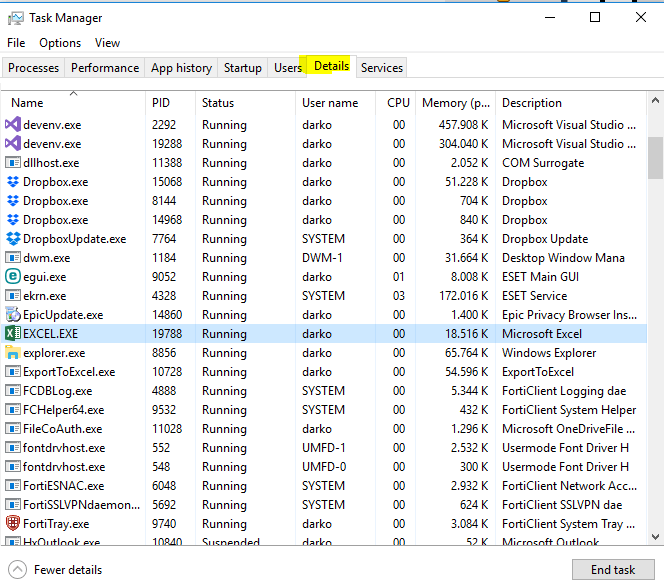
Task: Click the scrollbar down arrow
Action: (655, 537)
